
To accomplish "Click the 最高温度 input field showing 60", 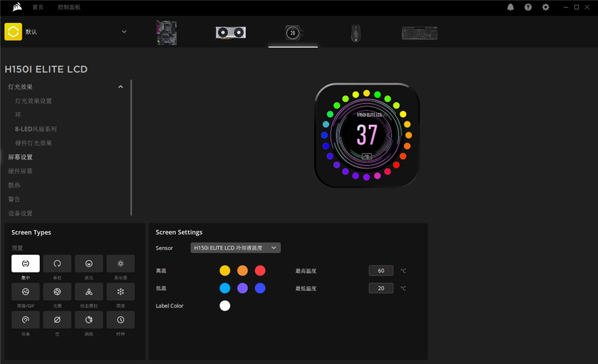I will [x=381, y=271].
